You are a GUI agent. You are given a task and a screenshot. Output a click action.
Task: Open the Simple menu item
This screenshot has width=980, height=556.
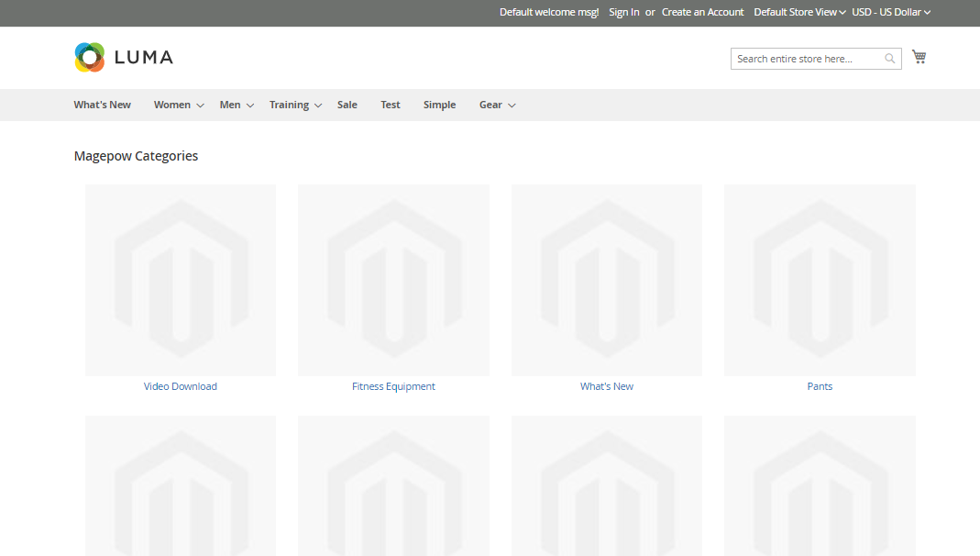pyautogui.click(x=439, y=105)
